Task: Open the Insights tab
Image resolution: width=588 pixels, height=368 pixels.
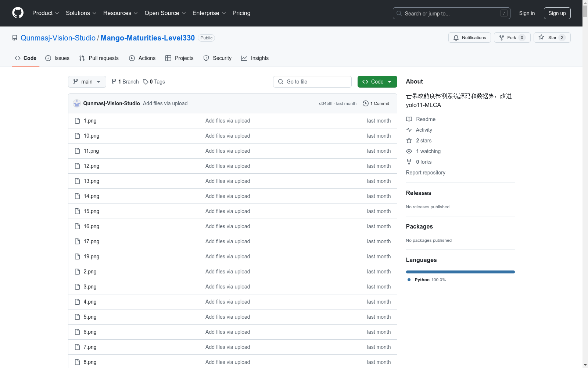Action: tap(255, 58)
